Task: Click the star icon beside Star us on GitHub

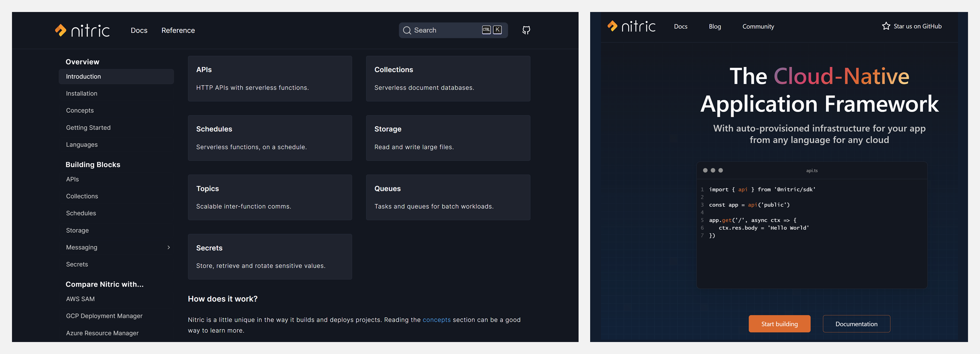Action: click(x=886, y=26)
